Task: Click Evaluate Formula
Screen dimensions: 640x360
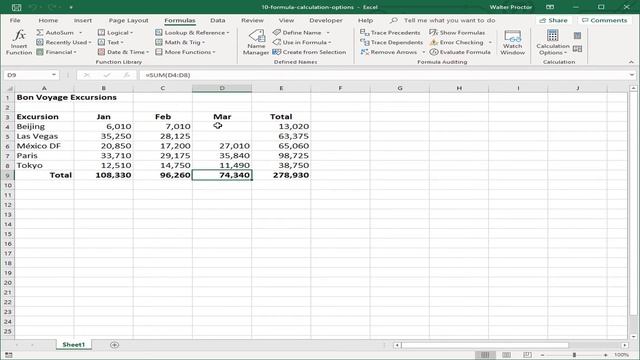Action: point(460,52)
